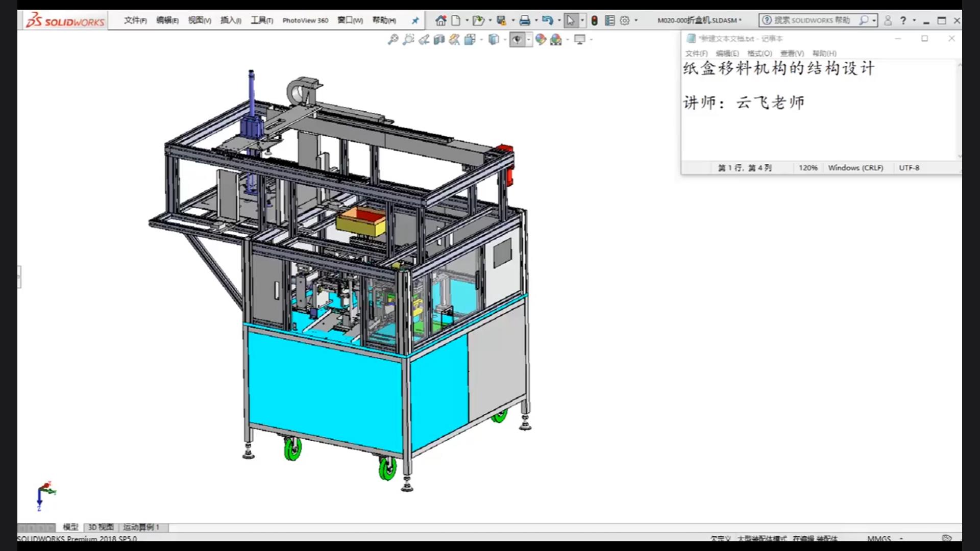Open the 插入(I) menu

pyautogui.click(x=231, y=20)
